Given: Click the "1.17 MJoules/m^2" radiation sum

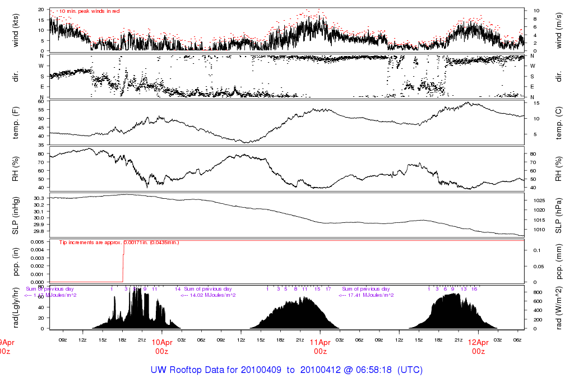Looking at the screenshot, I should (x=55, y=295).
